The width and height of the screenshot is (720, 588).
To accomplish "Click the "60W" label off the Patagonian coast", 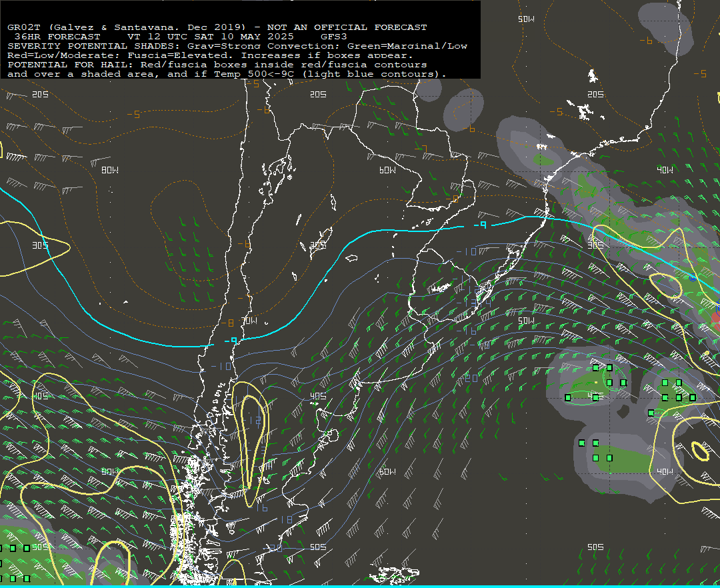I will click(x=387, y=472).
